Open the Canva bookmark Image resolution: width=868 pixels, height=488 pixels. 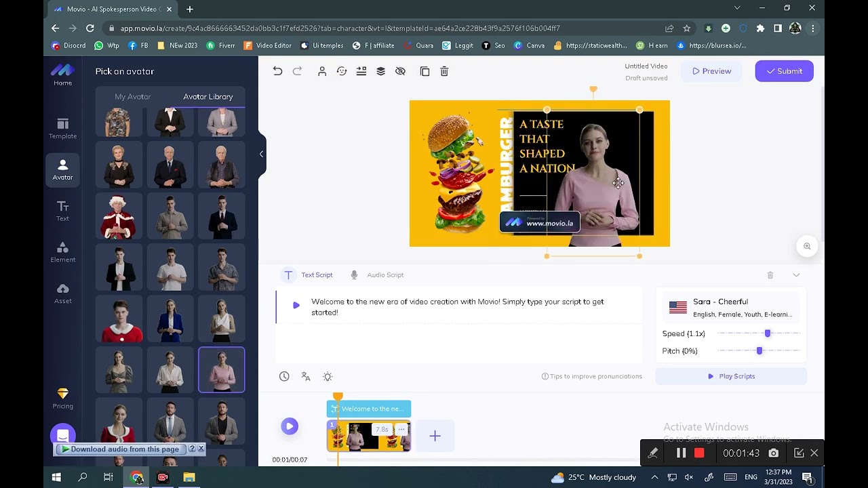pos(529,45)
